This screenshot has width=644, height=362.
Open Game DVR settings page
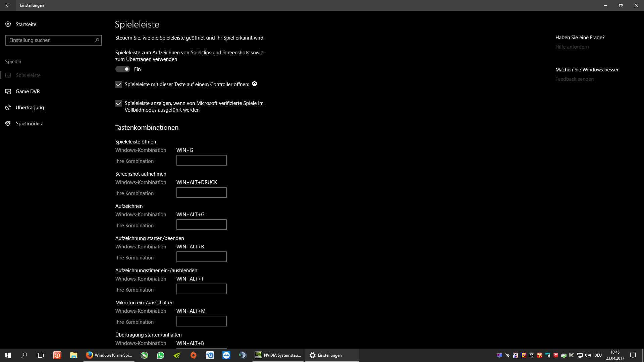pos(28,92)
